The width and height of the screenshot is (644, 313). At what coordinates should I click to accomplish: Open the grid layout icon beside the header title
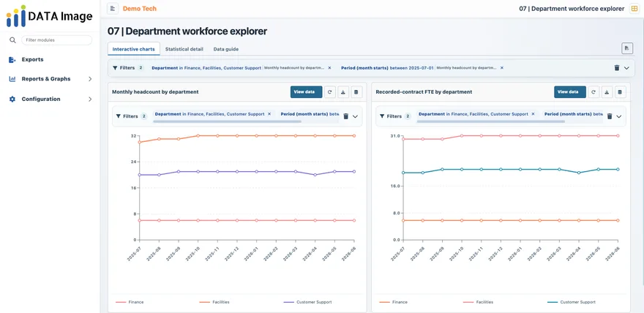click(x=634, y=9)
